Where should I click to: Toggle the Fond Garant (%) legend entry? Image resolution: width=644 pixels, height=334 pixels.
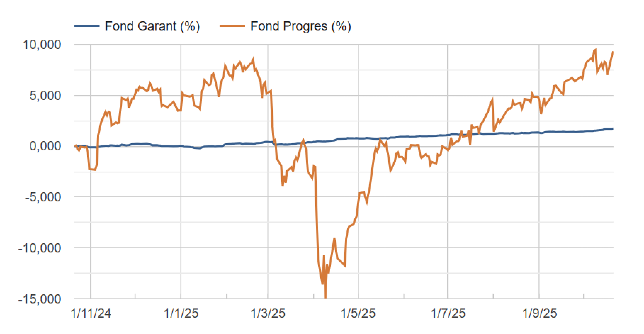pos(152,26)
